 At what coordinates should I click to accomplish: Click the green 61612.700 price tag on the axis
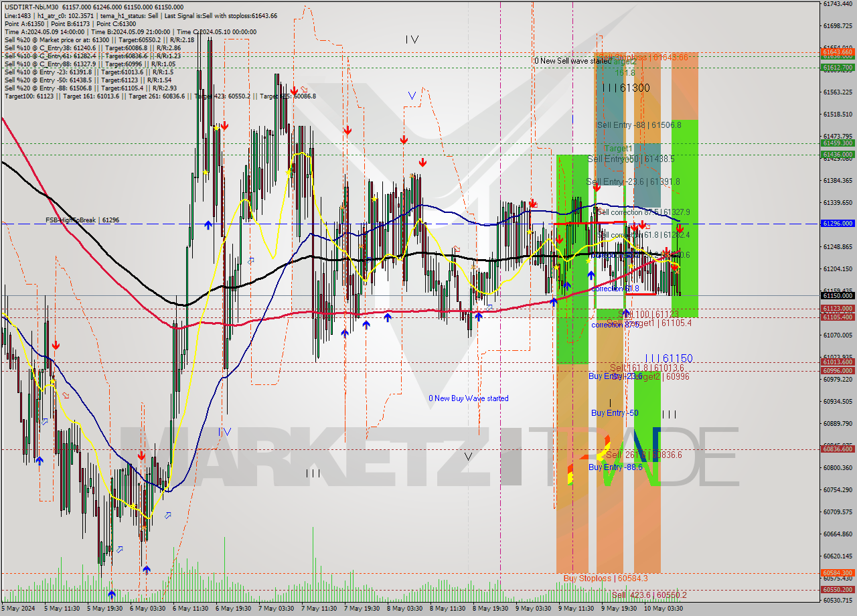pos(838,68)
